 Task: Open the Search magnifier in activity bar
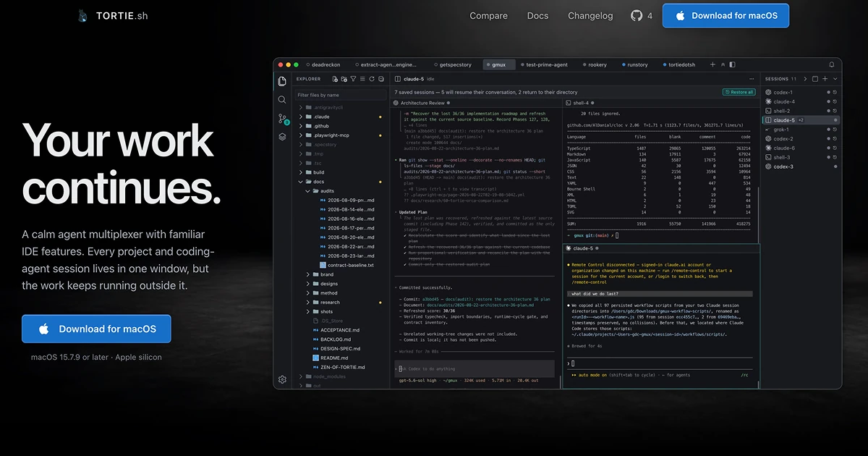point(282,99)
